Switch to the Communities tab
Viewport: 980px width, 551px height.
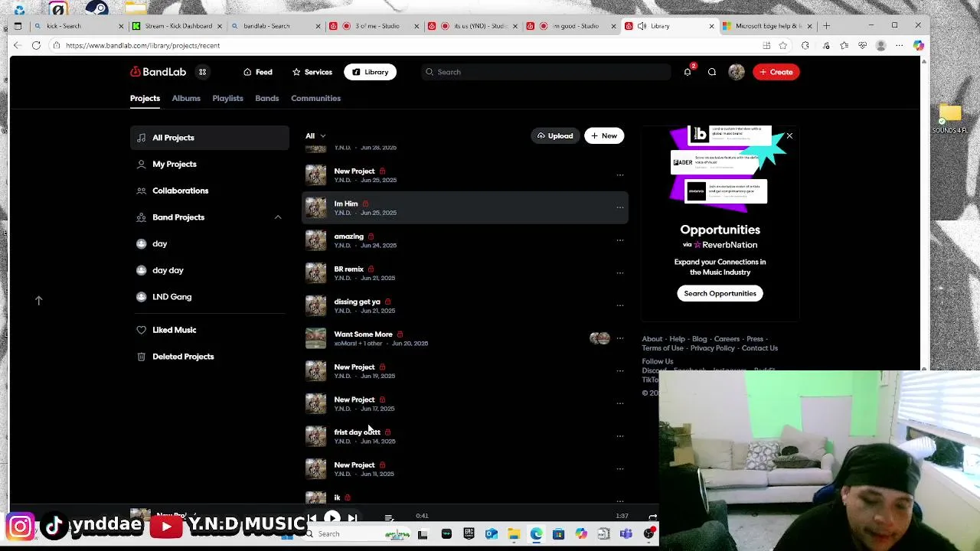pyautogui.click(x=315, y=98)
